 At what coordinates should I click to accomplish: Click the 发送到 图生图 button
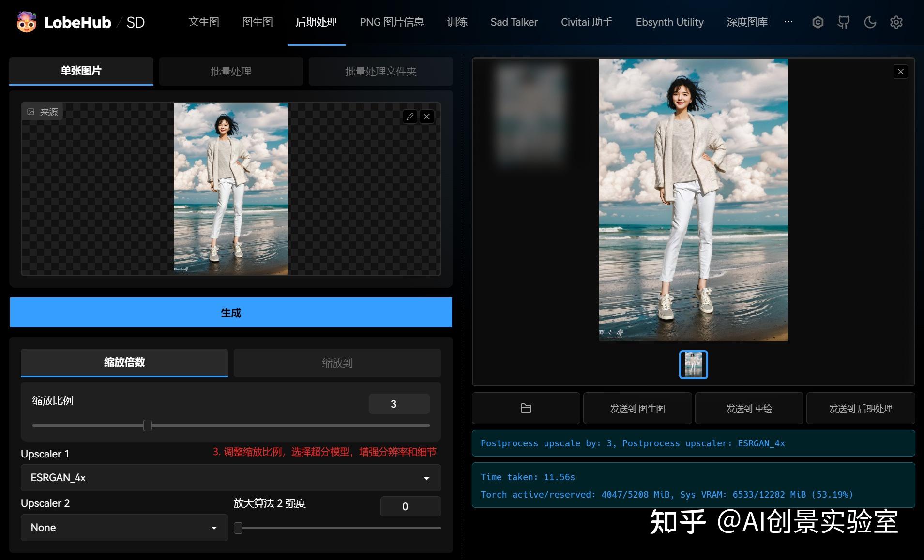(637, 408)
